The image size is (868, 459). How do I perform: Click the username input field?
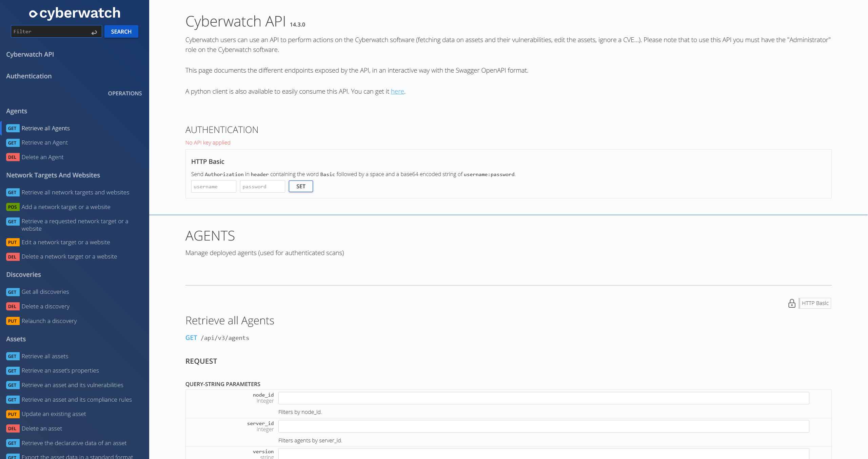tap(214, 187)
